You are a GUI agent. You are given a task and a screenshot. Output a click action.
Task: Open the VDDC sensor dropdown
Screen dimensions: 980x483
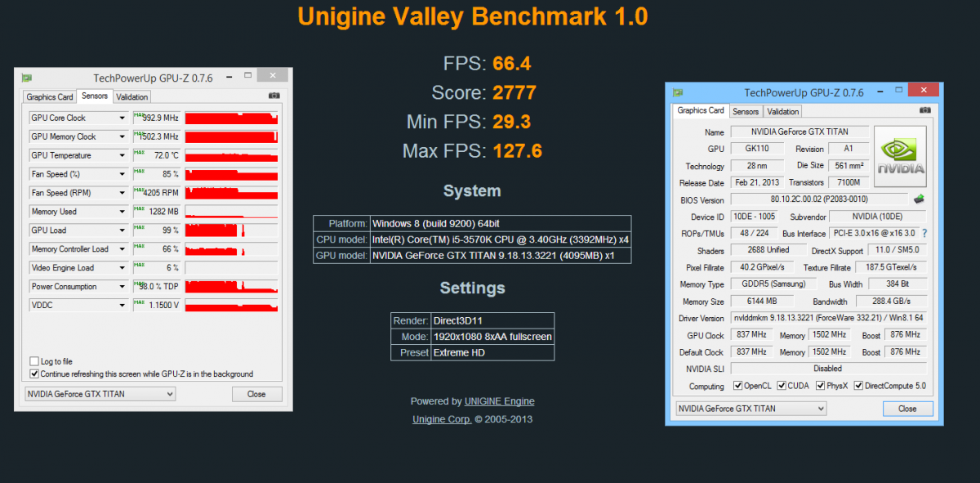122,306
